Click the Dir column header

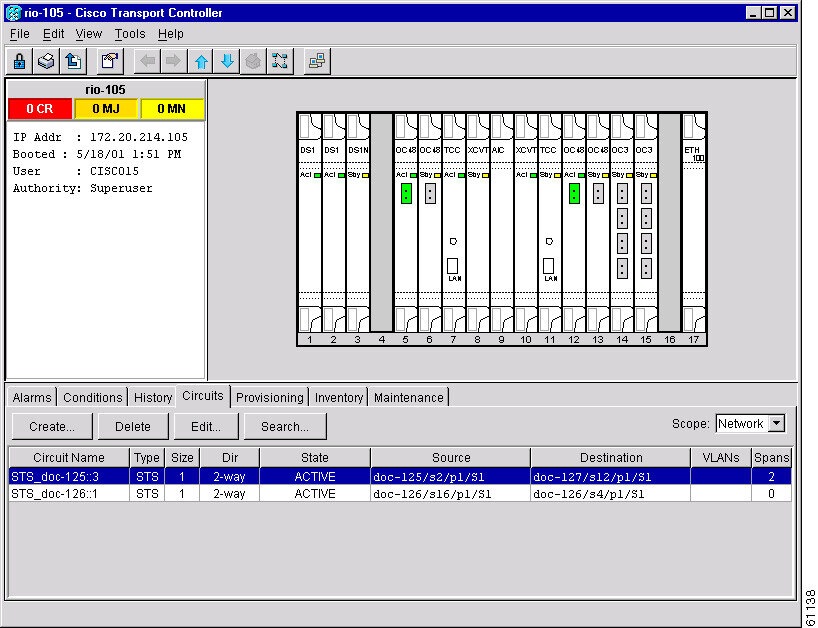click(230, 457)
